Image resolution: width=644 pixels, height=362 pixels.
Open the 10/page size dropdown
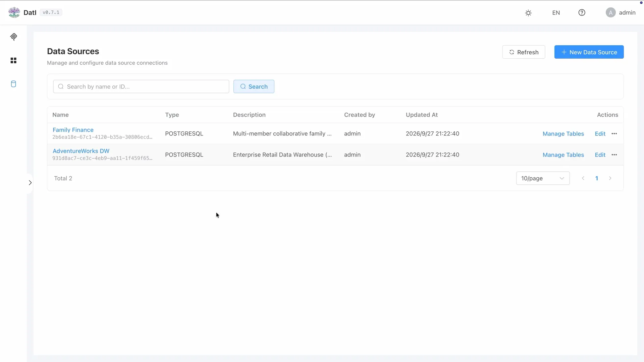[543, 178]
